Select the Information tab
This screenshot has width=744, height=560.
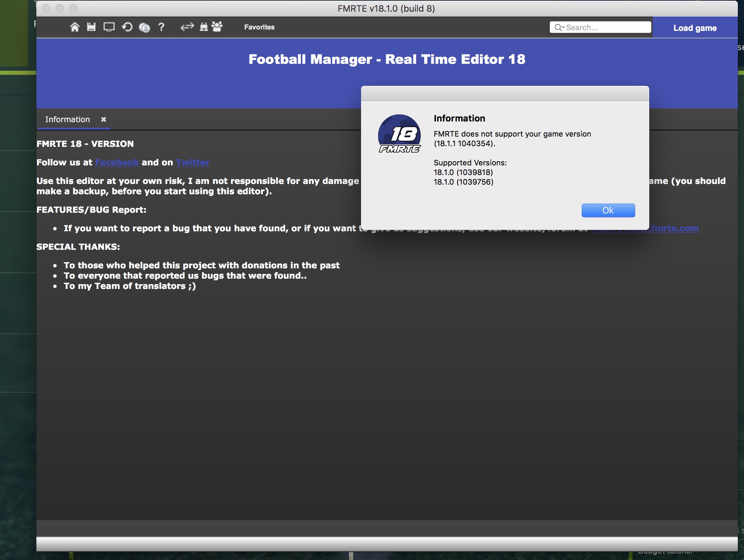68,119
